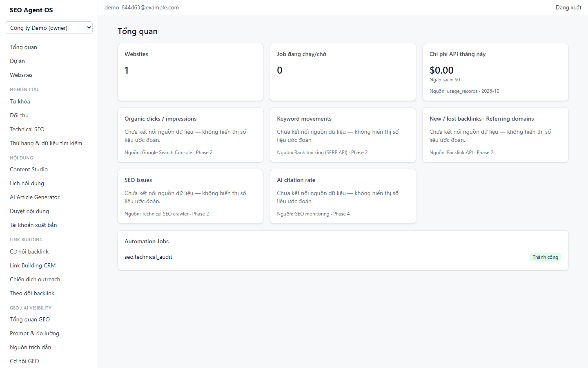Click the LINK BUILDING section label
Viewport: 588px width, 368px height.
click(x=26, y=240)
